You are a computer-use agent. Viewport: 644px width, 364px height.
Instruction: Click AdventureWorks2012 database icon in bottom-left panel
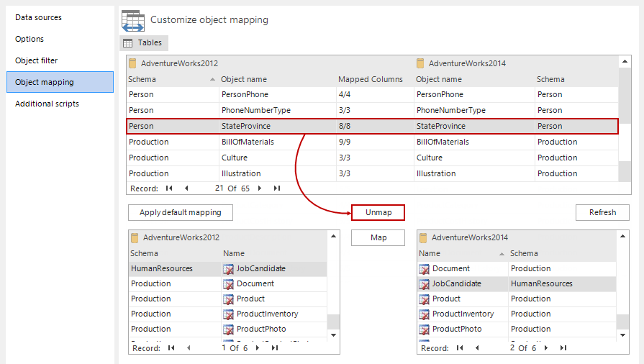point(135,238)
